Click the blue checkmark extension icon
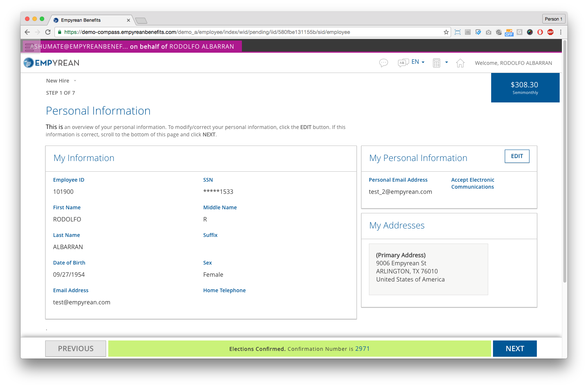This screenshot has width=588, height=388. point(478,32)
